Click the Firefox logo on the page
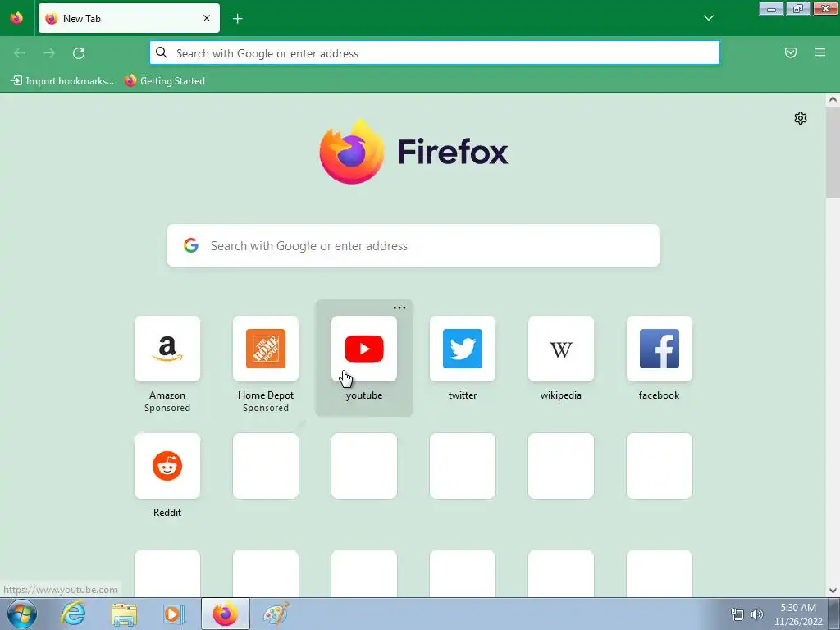 [x=351, y=152]
